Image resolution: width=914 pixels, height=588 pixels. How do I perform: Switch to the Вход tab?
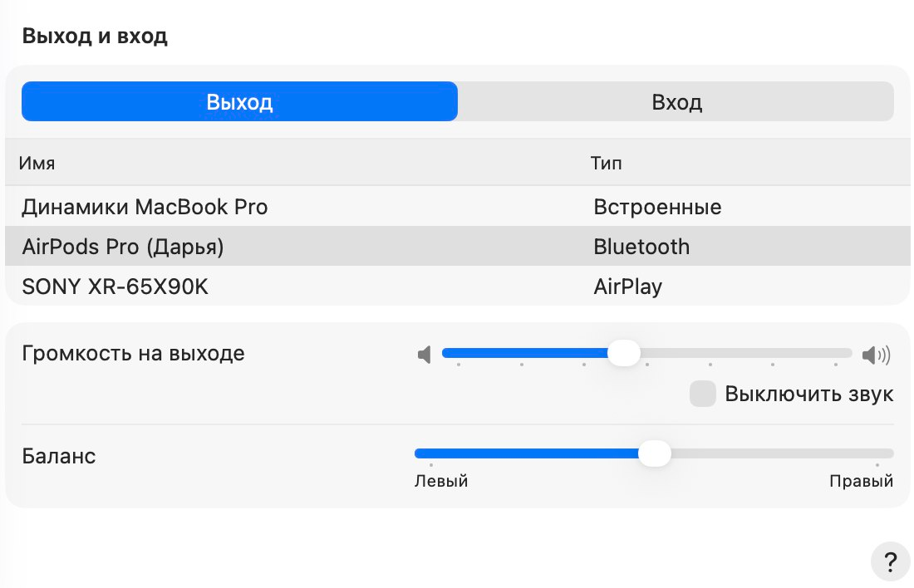click(x=676, y=102)
